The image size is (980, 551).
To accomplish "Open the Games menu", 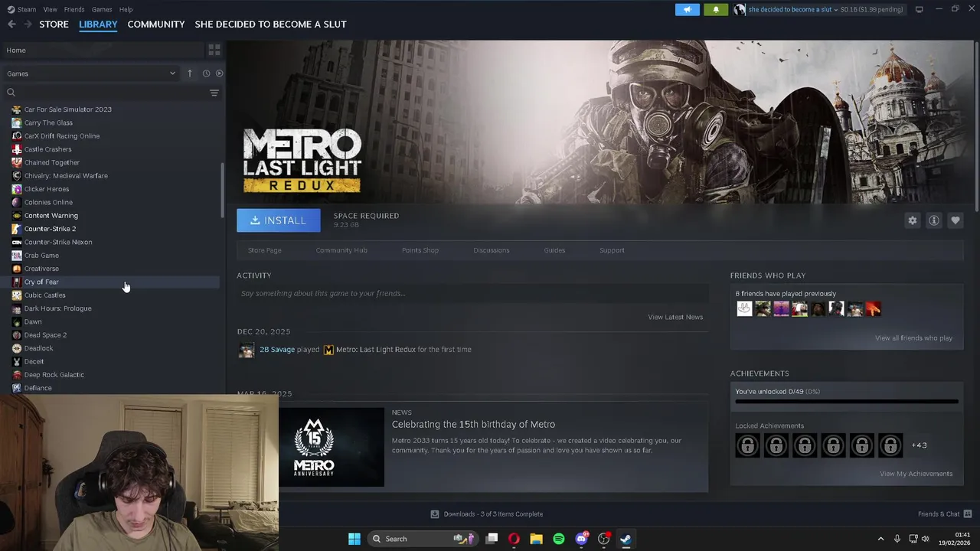I will (102, 9).
